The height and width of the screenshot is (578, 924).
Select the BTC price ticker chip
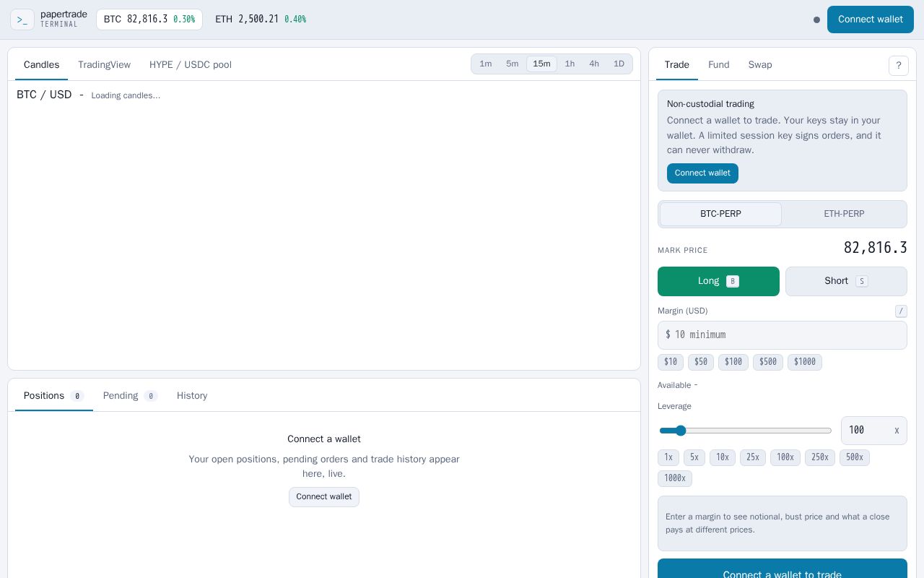149,20
